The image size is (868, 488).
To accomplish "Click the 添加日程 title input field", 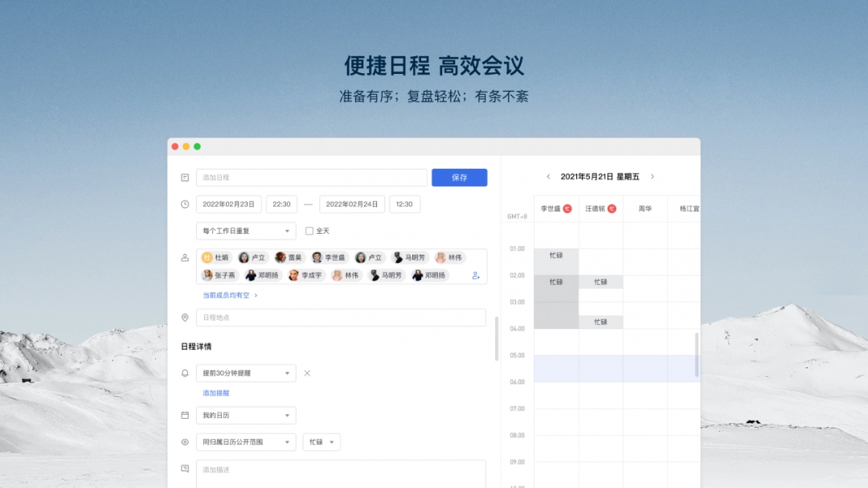I will [311, 178].
